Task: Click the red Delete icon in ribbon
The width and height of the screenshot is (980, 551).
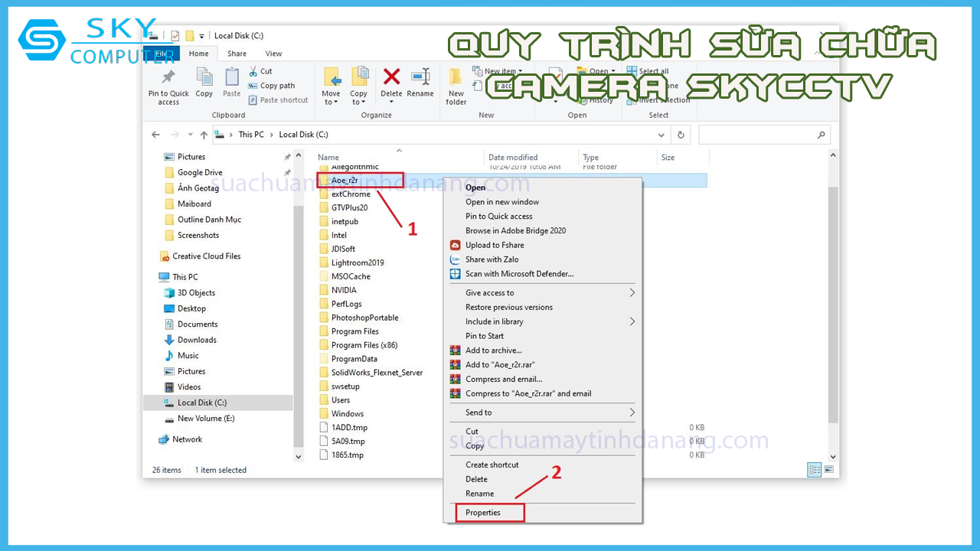Action: [x=391, y=77]
